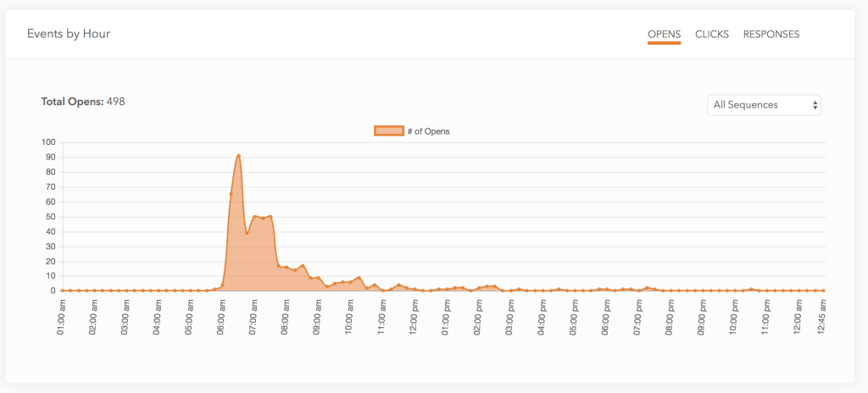Click the highest peak data point on chart
The height and width of the screenshot is (393, 868).
click(x=238, y=156)
